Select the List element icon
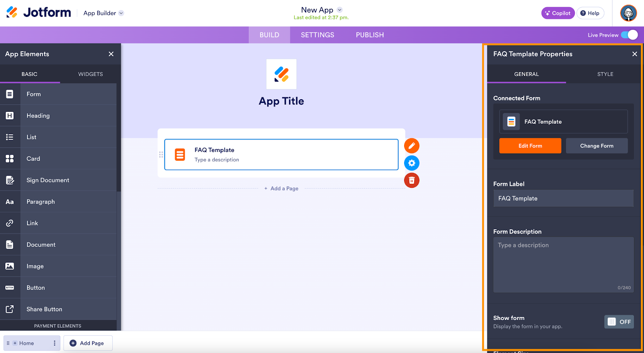The height and width of the screenshot is (353, 644). (10, 137)
